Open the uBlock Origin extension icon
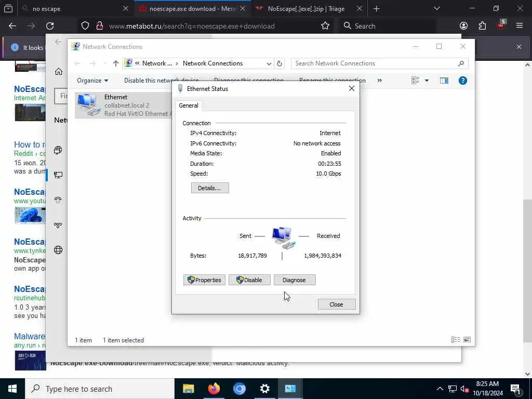The width and height of the screenshot is (532, 399). pyautogui.click(x=501, y=25)
